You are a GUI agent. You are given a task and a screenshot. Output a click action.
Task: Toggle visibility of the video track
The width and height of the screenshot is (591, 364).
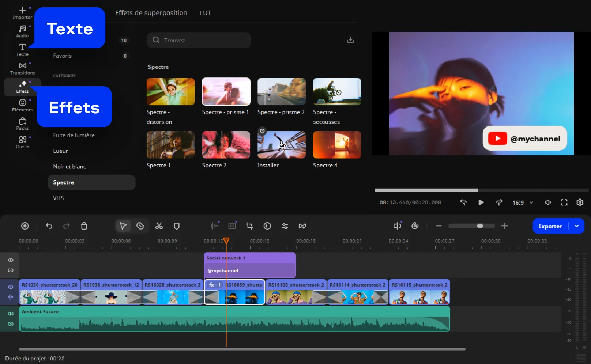coord(11,287)
